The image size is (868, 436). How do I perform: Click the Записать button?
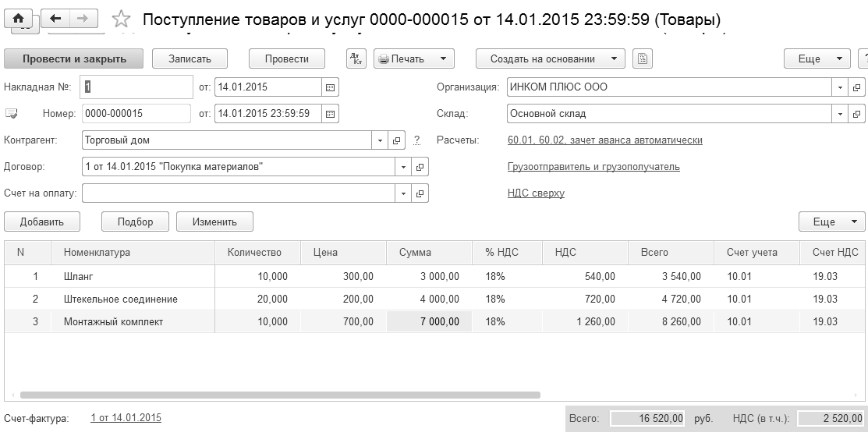pos(190,58)
